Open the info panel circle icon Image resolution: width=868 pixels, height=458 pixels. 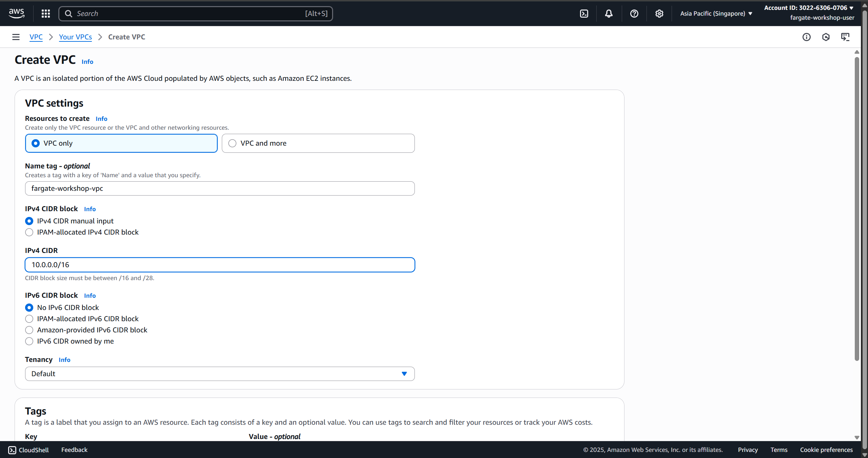tap(806, 37)
